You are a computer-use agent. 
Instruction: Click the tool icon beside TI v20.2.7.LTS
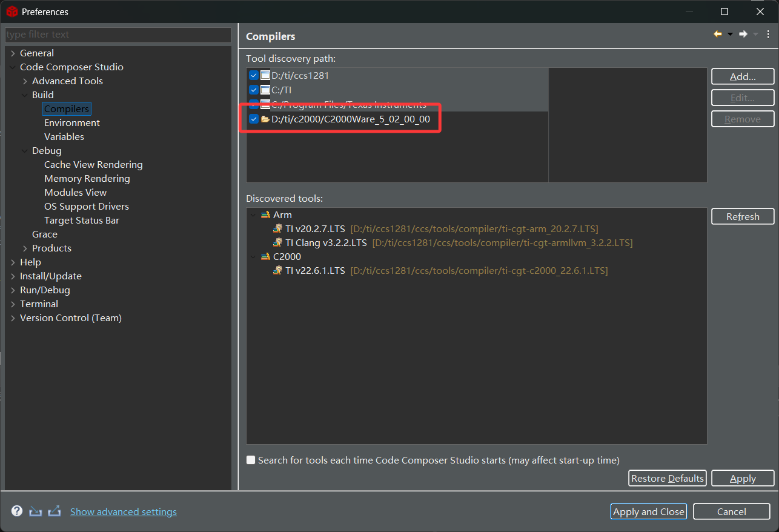tap(278, 229)
